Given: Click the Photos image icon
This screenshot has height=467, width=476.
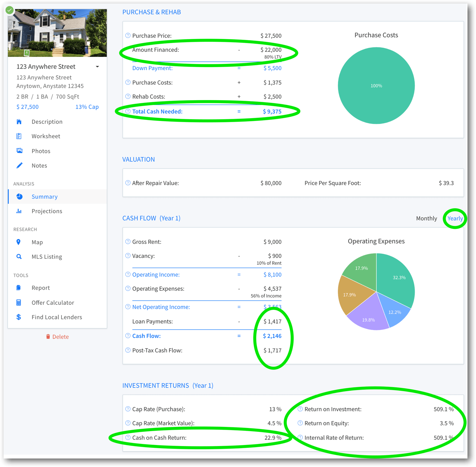Looking at the screenshot, I should 19,151.
